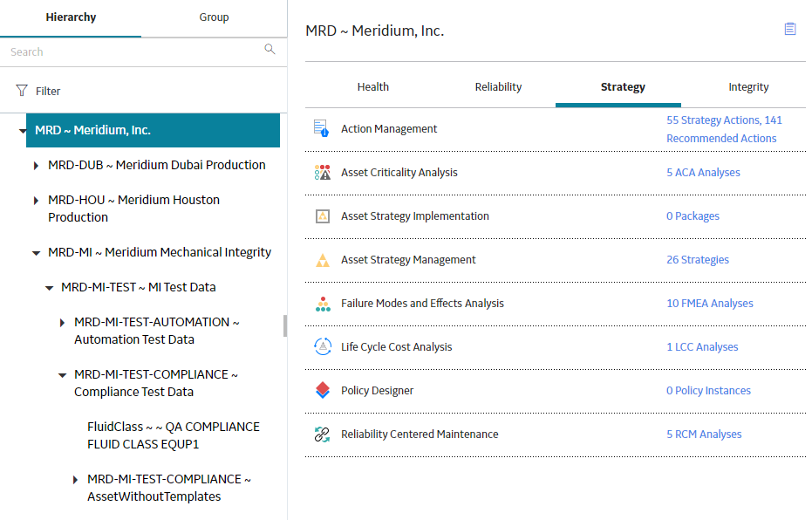Screen dimensions: 812x520
Task: Switch to the Hierarchy tab
Action: coord(71,17)
